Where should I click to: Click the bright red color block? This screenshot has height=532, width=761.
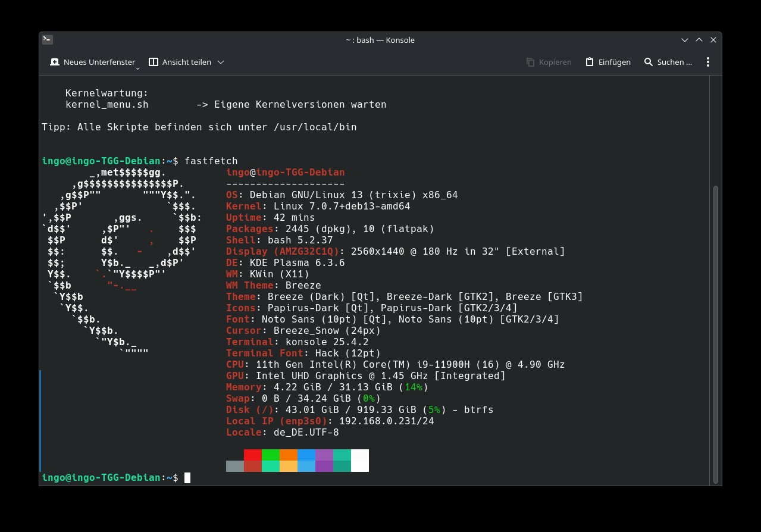pos(253,455)
